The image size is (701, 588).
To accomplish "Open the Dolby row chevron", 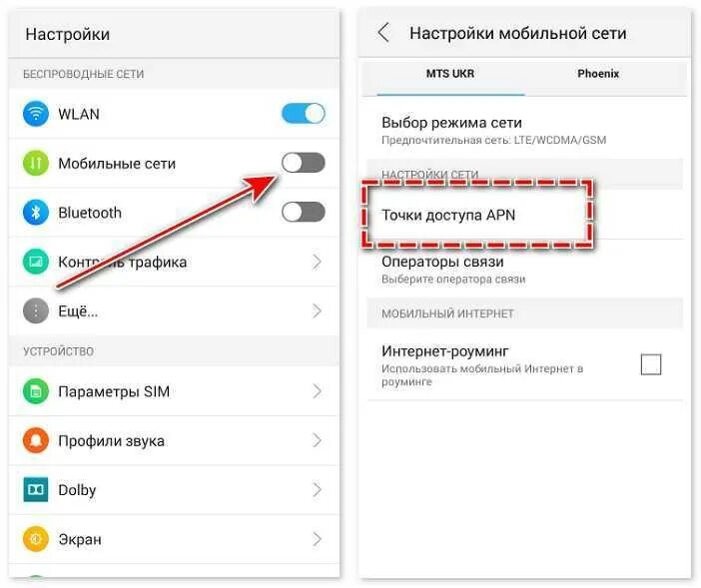I will click(317, 490).
